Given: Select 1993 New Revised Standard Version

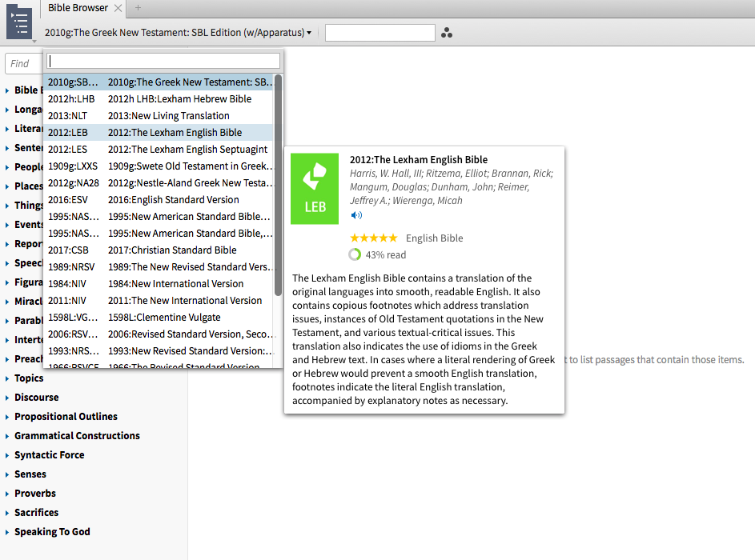Looking at the screenshot, I should pos(158,351).
